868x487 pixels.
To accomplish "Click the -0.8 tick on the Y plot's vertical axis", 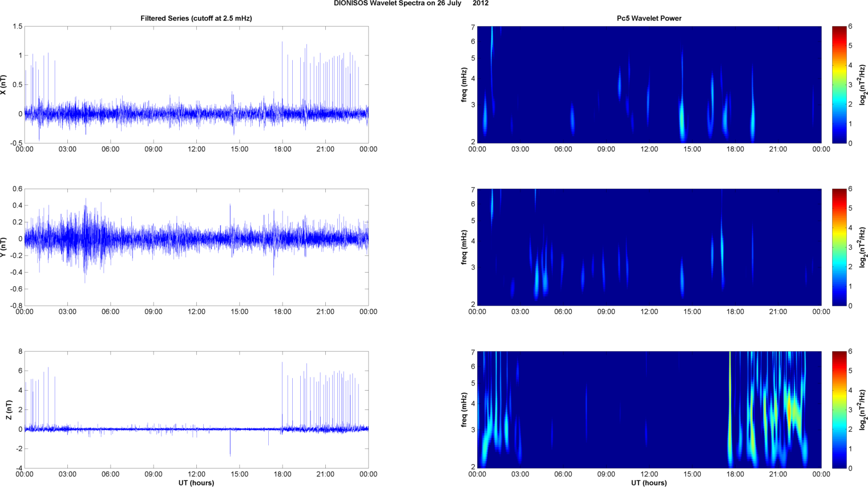I will (15, 306).
